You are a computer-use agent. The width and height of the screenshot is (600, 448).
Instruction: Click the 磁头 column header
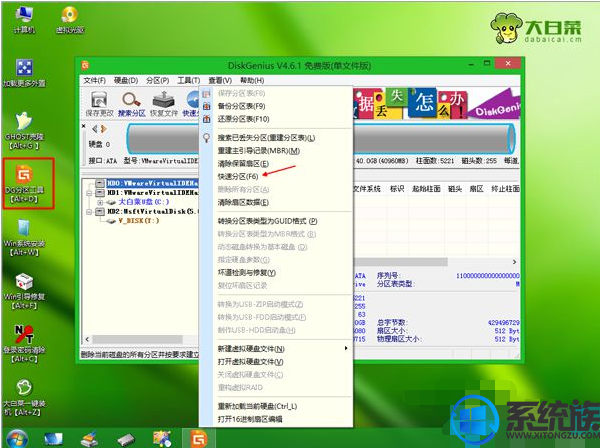455,189
